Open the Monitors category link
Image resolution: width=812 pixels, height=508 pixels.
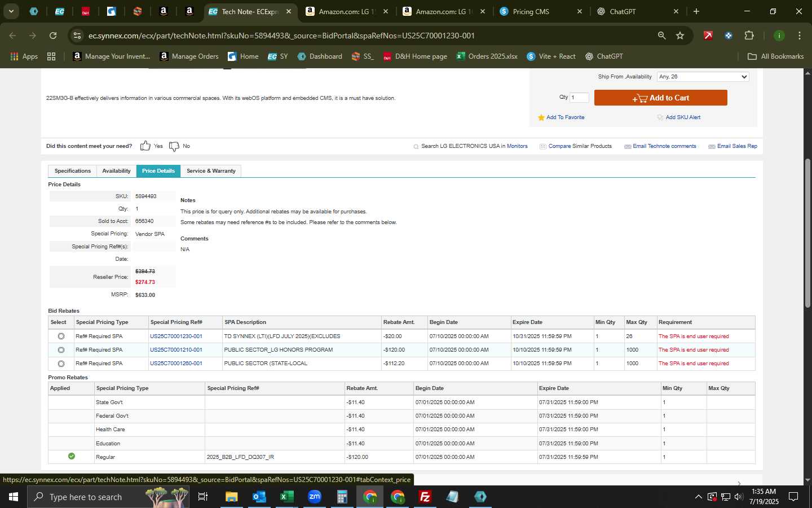517,146
